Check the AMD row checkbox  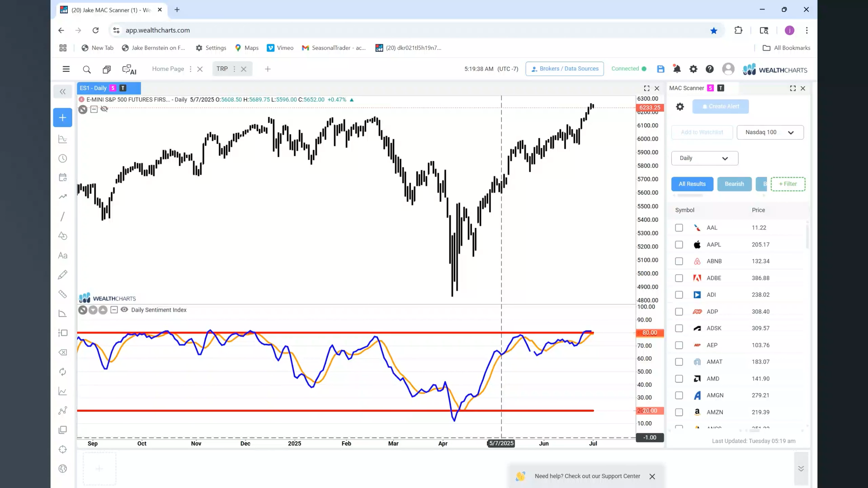[679, 379]
